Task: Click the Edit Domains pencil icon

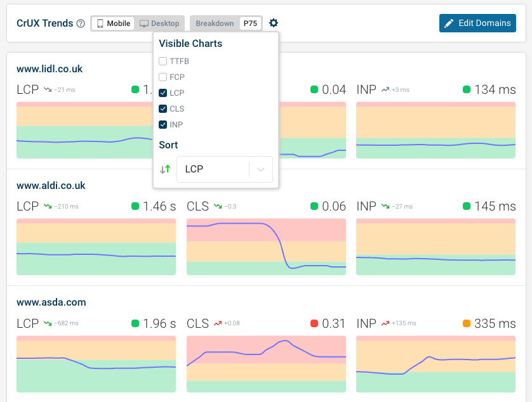Action: pyautogui.click(x=449, y=23)
